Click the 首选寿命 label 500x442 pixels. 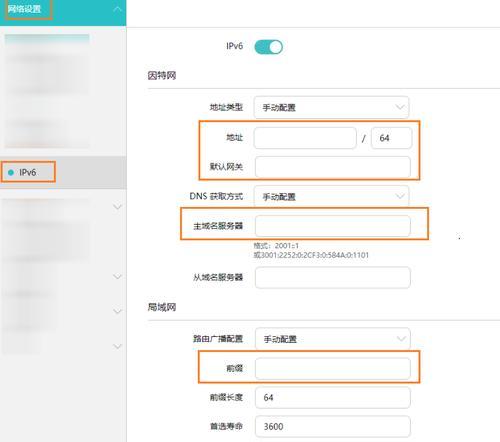tap(226, 426)
